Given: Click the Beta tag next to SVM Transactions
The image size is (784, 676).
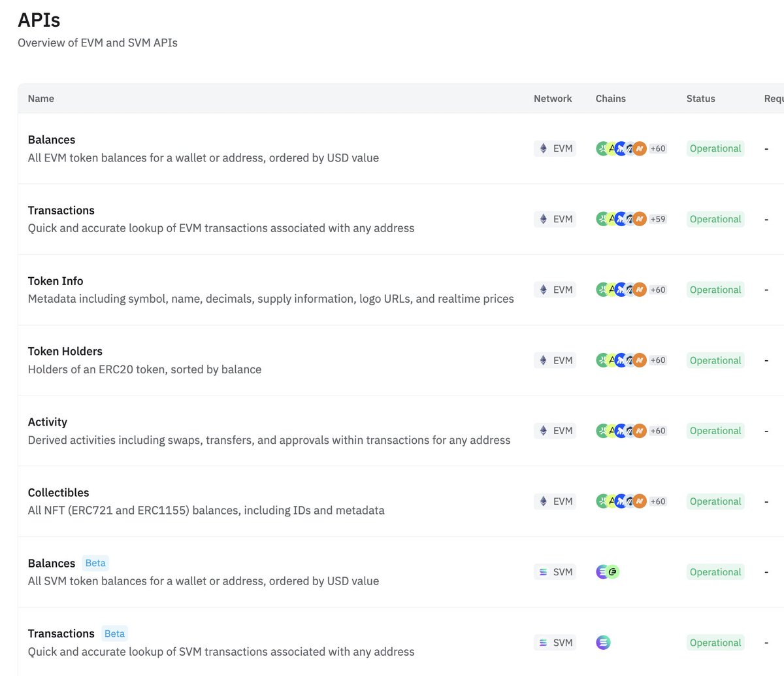Looking at the screenshot, I should [x=114, y=634].
